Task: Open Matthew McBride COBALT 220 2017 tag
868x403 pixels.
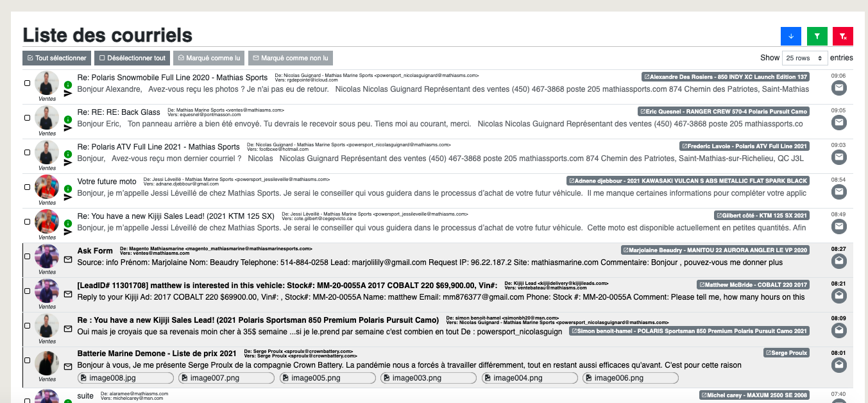Action: [753, 284]
